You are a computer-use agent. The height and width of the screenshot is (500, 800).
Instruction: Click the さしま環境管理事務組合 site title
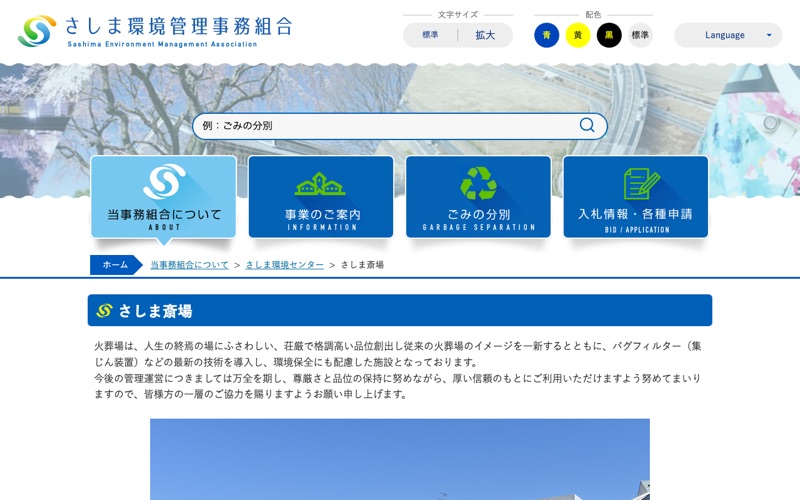pyautogui.click(x=179, y=26)
